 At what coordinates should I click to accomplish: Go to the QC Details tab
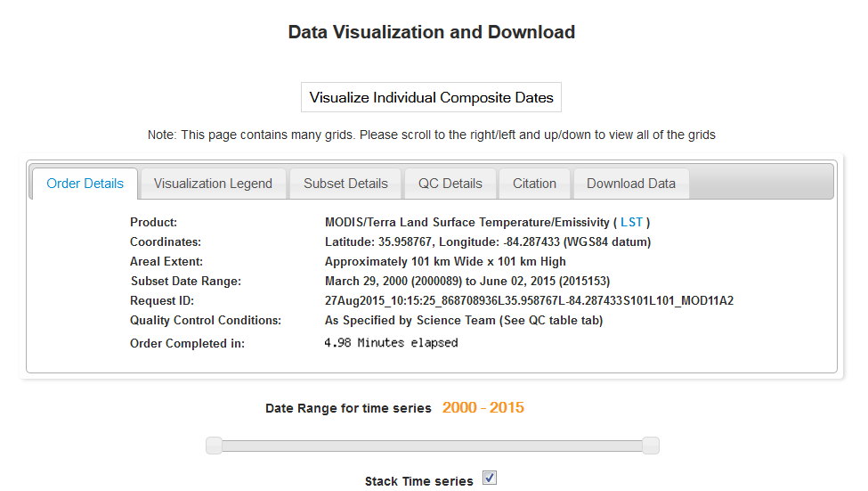[x=450, y=184]
